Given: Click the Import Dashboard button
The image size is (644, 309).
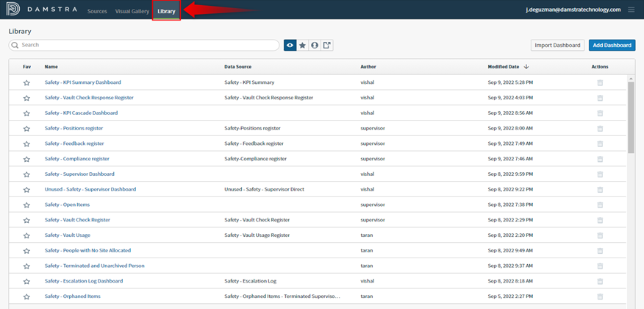Looking at the screenshot, I should [x=557, y=45].
